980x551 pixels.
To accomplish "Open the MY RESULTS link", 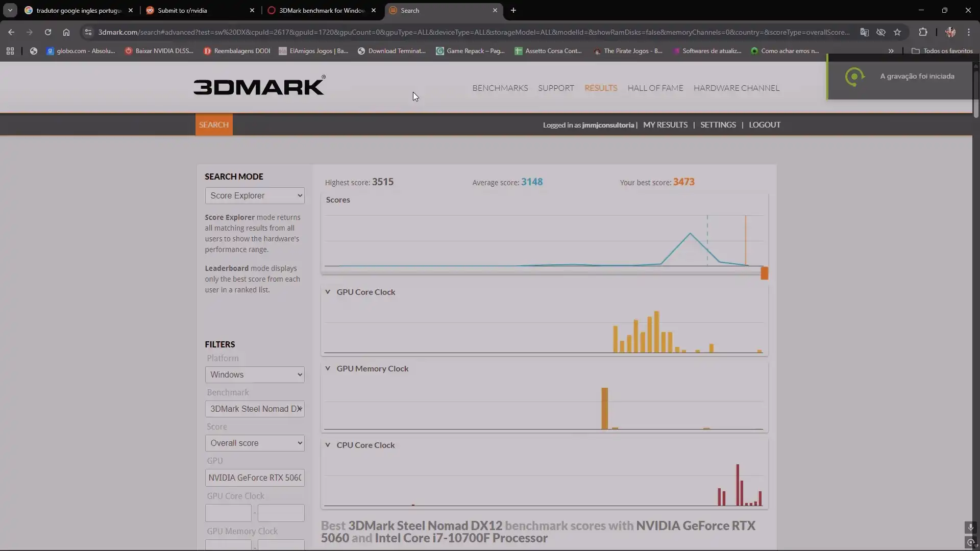I will (x=665, y=125).
